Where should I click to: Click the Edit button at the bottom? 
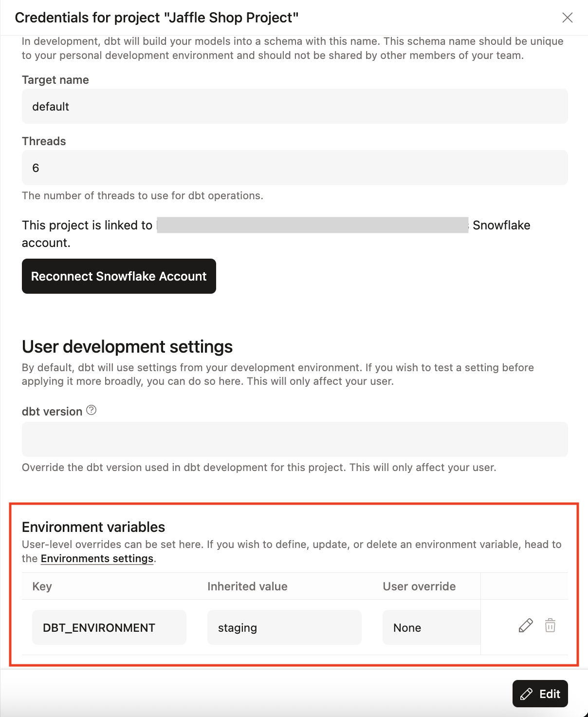[x=540, y=693]
